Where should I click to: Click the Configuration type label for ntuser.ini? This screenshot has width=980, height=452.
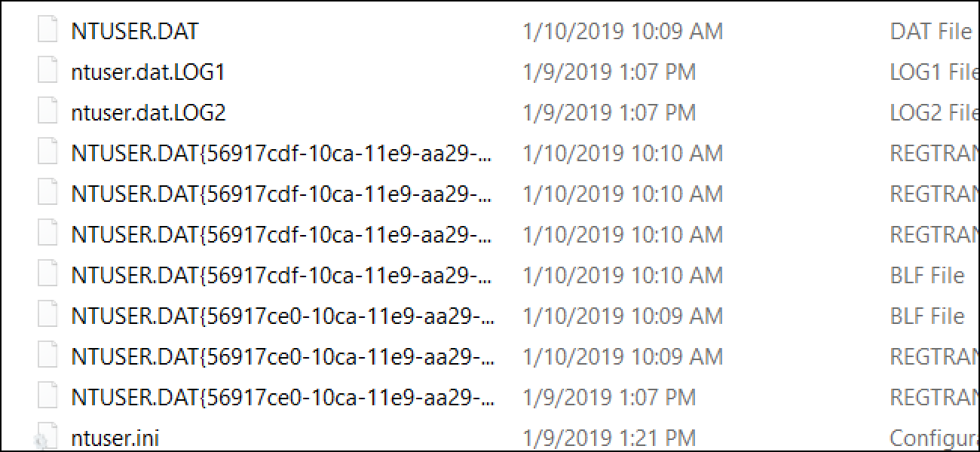pos(933,438)
